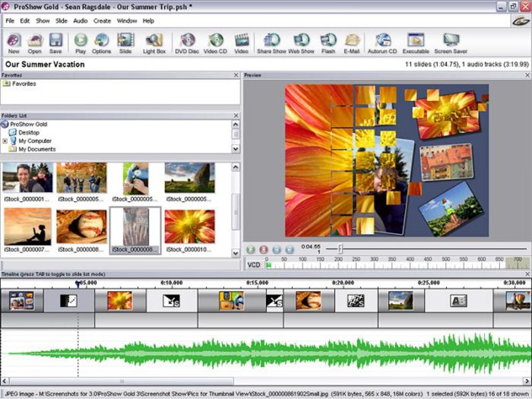Create an Autorun CD
This screenshot has height=399, width=532.
pyautogui.click(x=382, y=43)
